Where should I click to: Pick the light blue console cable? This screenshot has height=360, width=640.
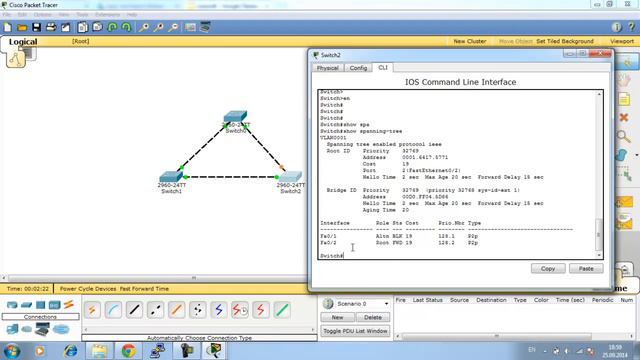113,310
